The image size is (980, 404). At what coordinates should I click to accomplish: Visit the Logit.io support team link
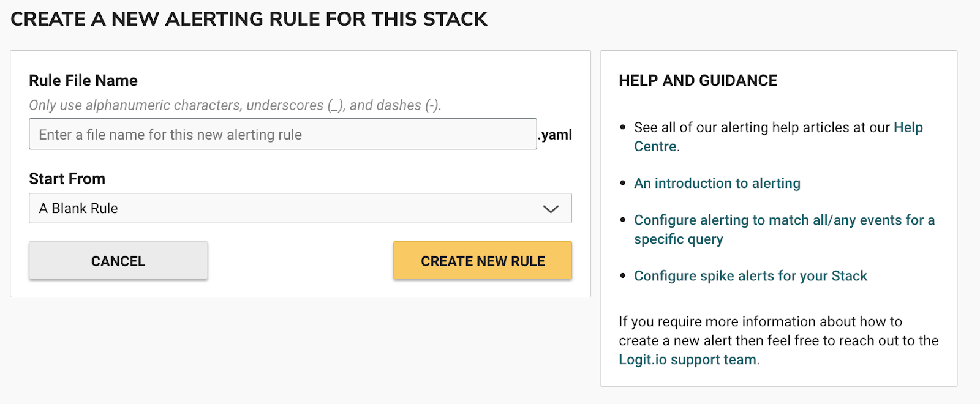[687, 360]
